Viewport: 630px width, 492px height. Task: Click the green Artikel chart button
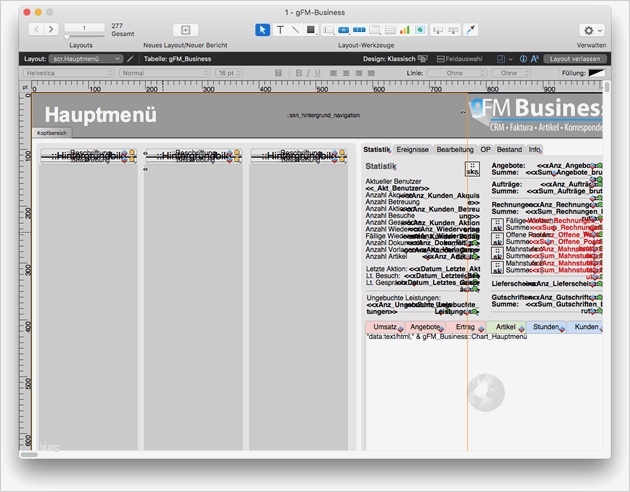[x=505, y=327]
